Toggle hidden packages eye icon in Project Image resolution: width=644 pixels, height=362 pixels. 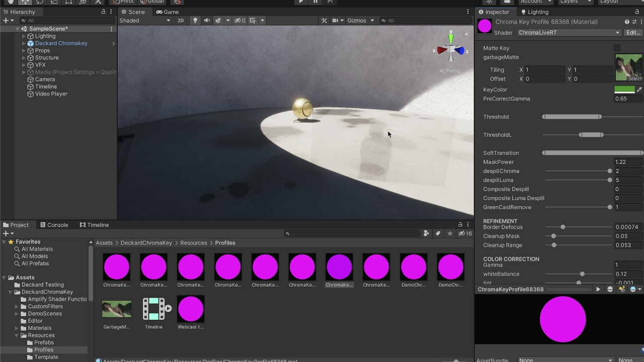pyautogui.click(x=465, y=234)
